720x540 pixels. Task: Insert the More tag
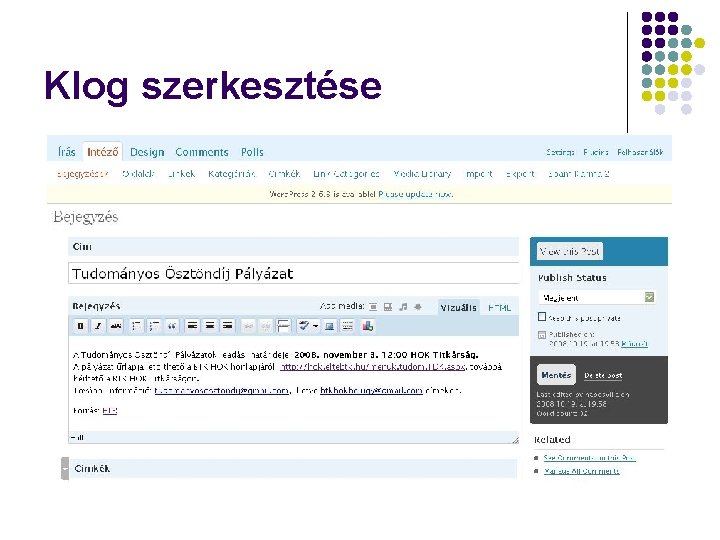[x=284, y=326]
